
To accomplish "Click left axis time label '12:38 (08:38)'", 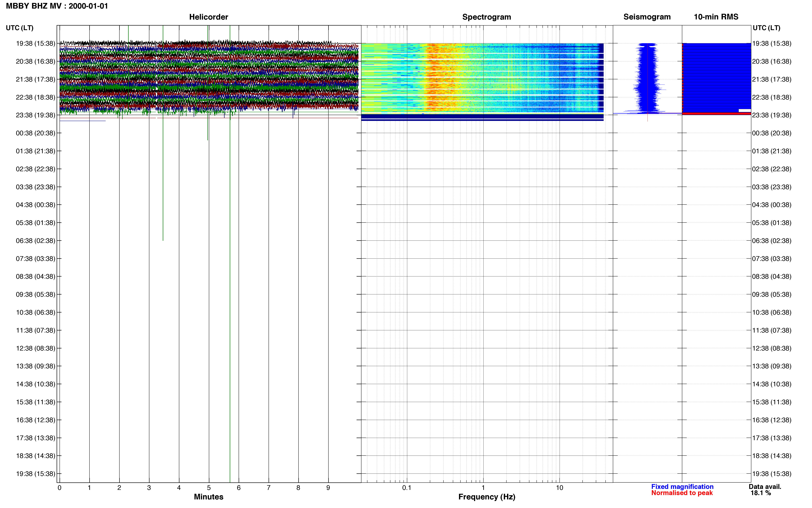I will point(36,348).
